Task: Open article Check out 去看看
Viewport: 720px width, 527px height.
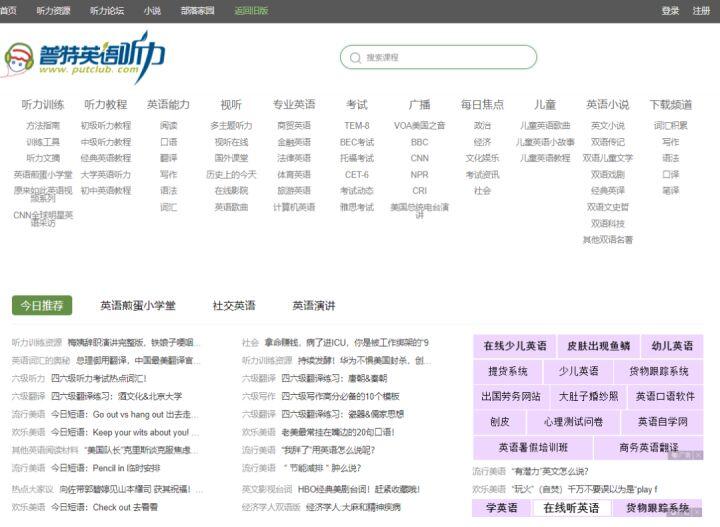Action: click(104, 507)
